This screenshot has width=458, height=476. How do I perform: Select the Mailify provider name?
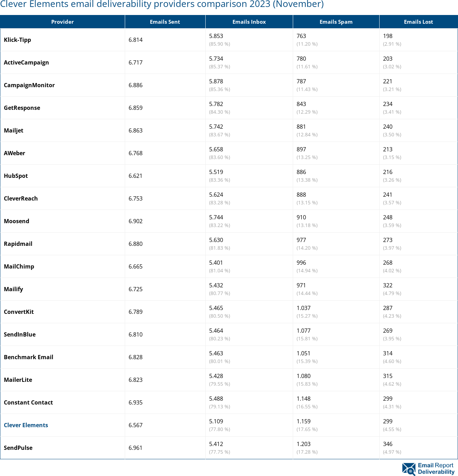click(x=14, y=289)
